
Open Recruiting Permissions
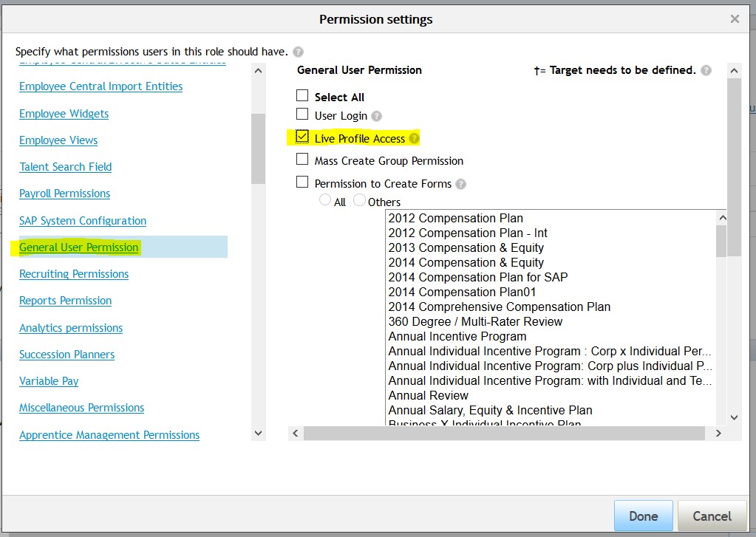(x=74, y=274)
